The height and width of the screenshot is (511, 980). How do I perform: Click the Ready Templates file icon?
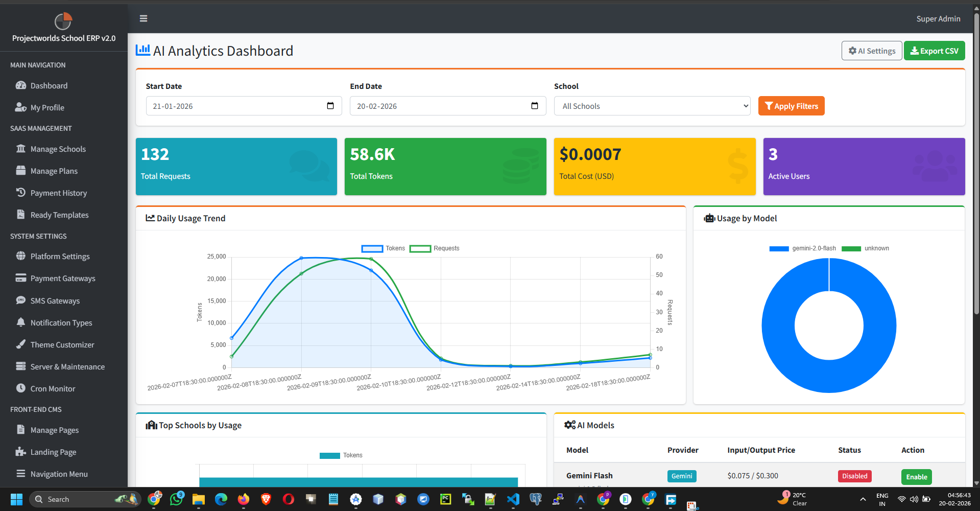(x=20, y=215)
